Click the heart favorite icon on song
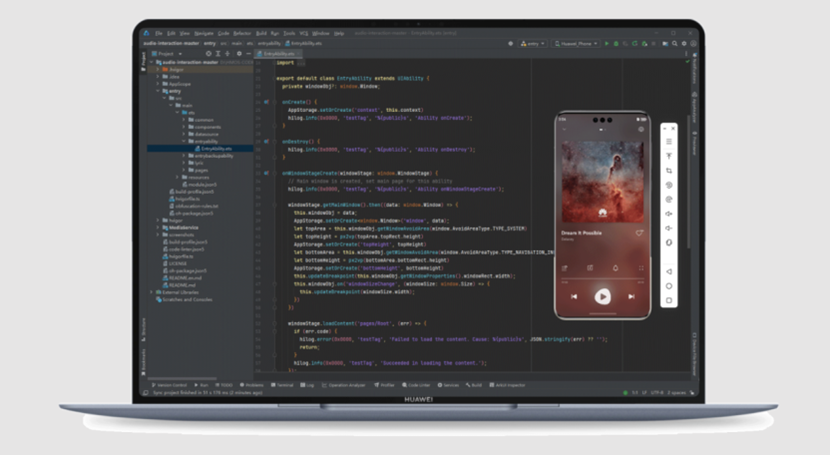 tap(639, 233)
